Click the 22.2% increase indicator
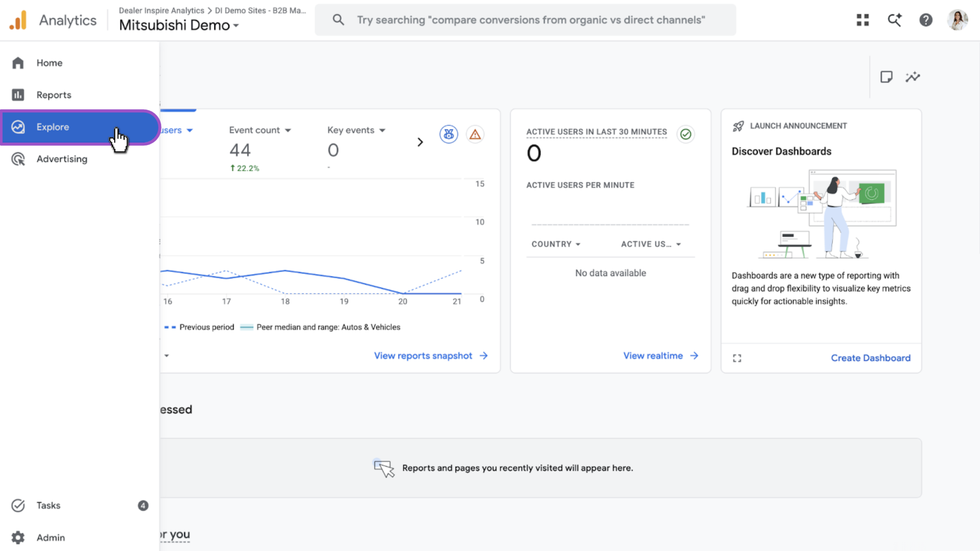The height and width of the screenshot is (551, 980). [245, 168]
